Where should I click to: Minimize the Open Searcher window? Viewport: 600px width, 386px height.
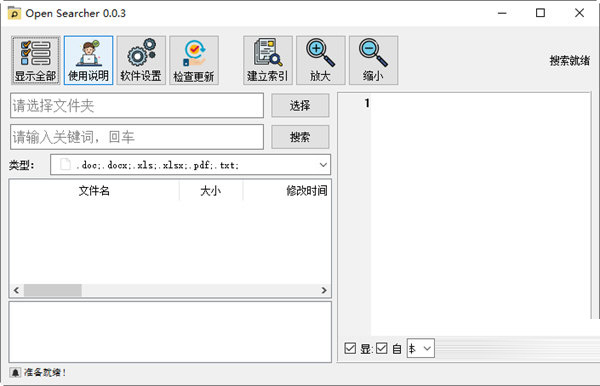(x=502, y=13)
